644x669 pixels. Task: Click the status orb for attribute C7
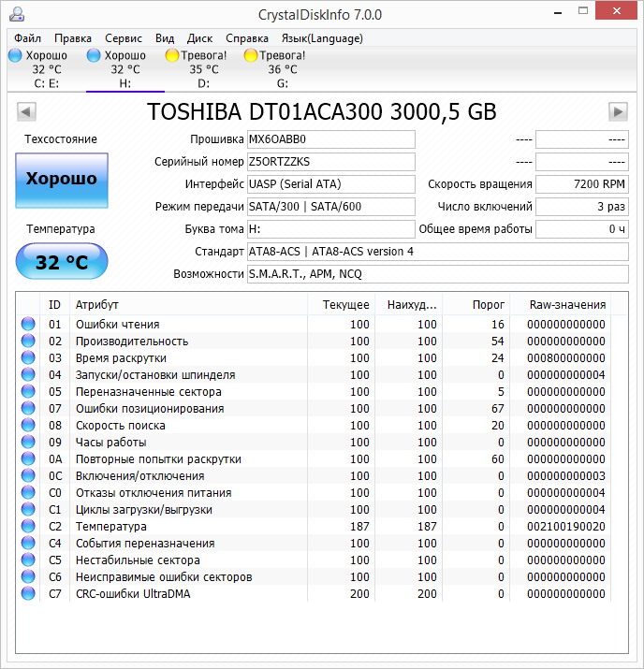coord(28,593)
